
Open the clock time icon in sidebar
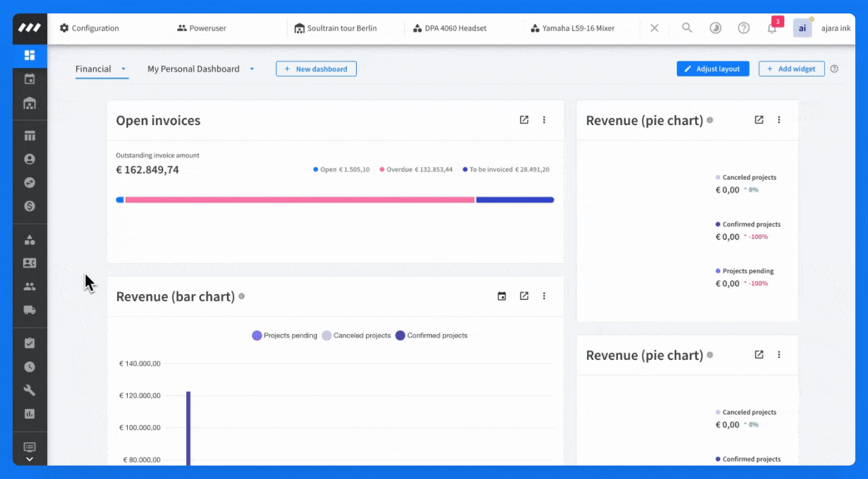(29, 367)
